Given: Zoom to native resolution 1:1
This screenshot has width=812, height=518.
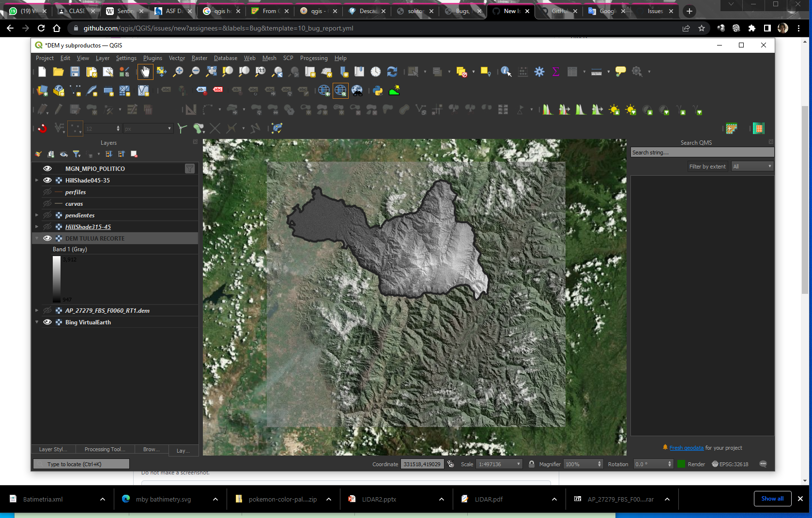Looking at the screenshot, I should click(260, 71).
